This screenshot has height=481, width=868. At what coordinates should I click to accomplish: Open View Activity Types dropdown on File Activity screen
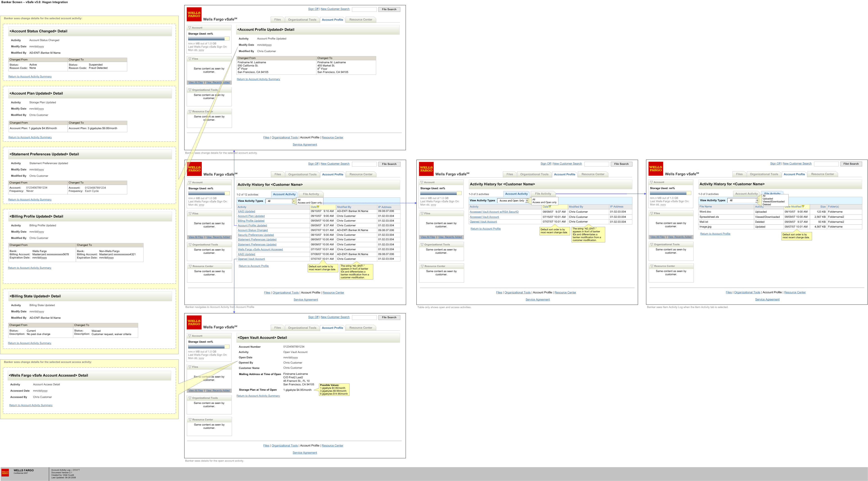(743, 200)
